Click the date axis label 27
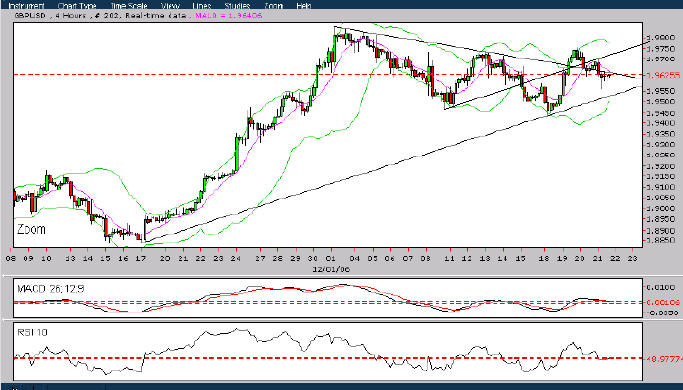 pos(260,258)
